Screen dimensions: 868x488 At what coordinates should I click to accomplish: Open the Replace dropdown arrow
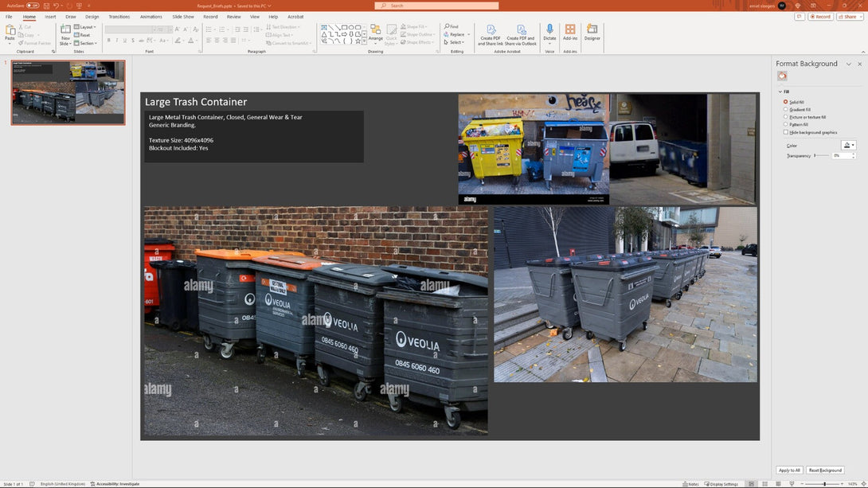(x=468, y=34)
